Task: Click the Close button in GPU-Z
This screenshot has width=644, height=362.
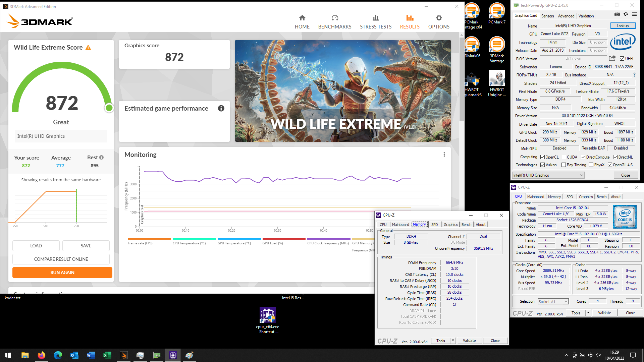Action: point(626,175)
